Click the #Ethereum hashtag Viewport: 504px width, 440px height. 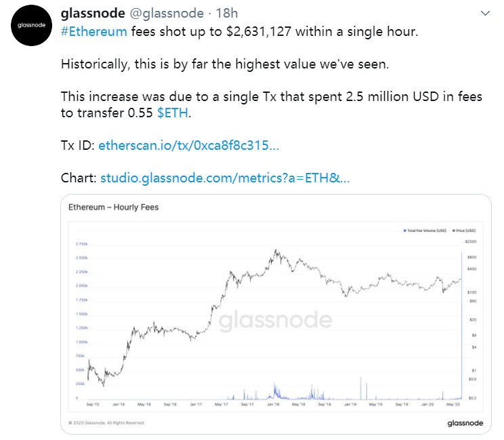(x=93, y=31)
